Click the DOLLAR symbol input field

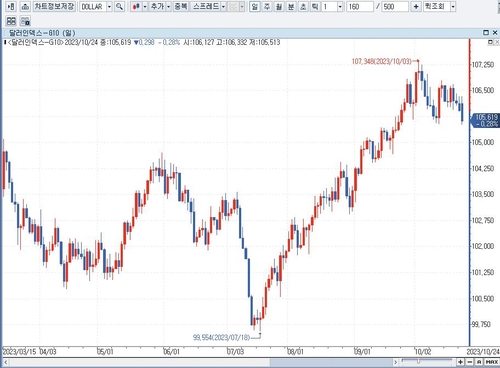click(93, 6)
